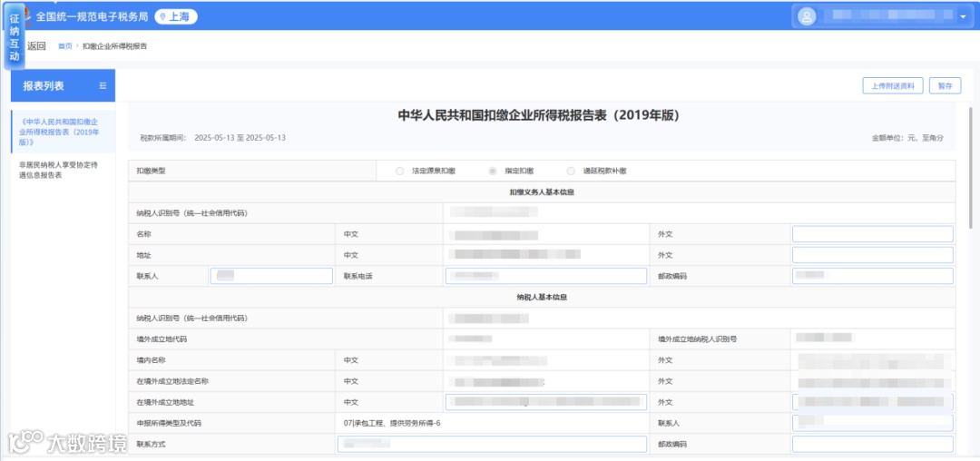The height and width of the screenshot is (461, 980).
Task: Click the 上海 location pill
Action: pyautogui.click(x=176, y=17)
